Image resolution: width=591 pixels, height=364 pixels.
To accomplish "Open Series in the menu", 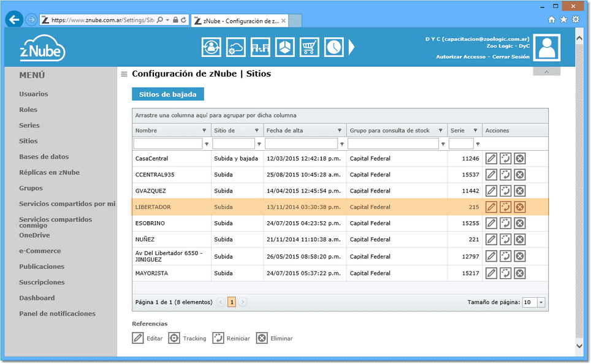I will point(29,126).
